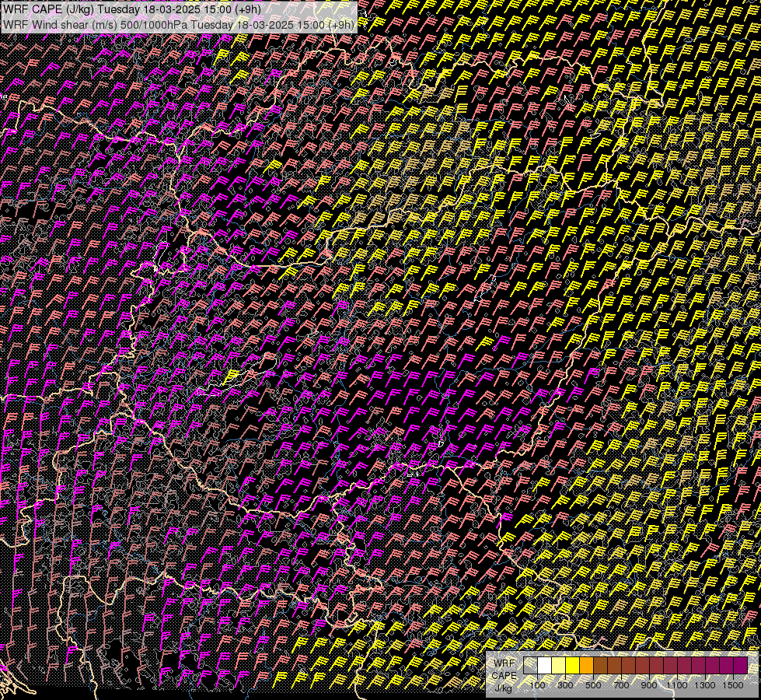
Task: Click the 100 legend label
Action: click(537, 685)
